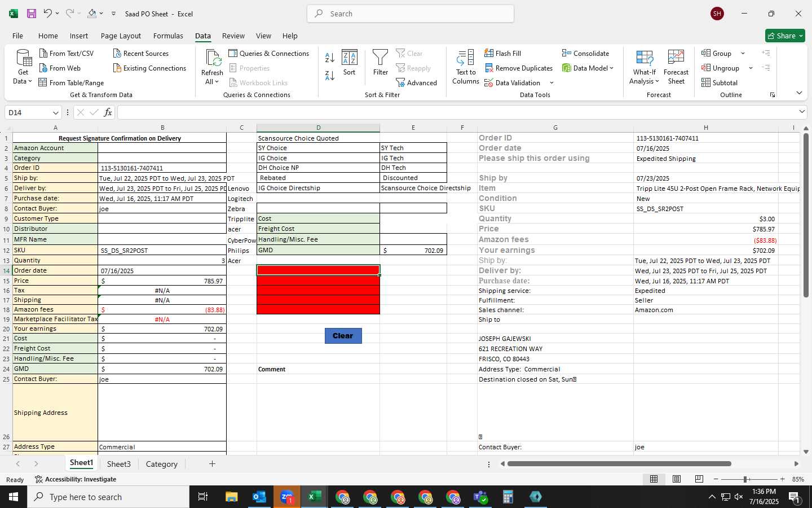Open Existing Connections
Screen dimensions: 812x508
(x=149, y=68)
